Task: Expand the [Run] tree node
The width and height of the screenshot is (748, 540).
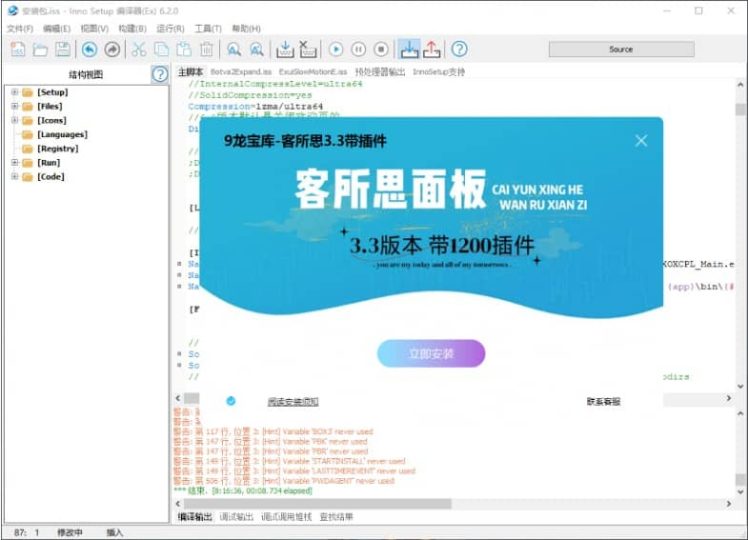Action: (x=15, y=163)
